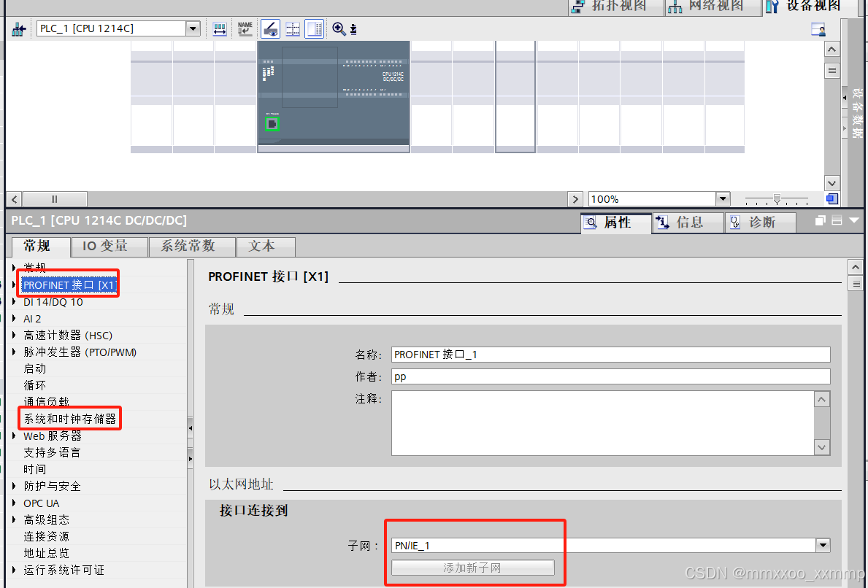Expand the OPC UA node arrow
Viewport: 868px width, 588px height.
[14, 503]
